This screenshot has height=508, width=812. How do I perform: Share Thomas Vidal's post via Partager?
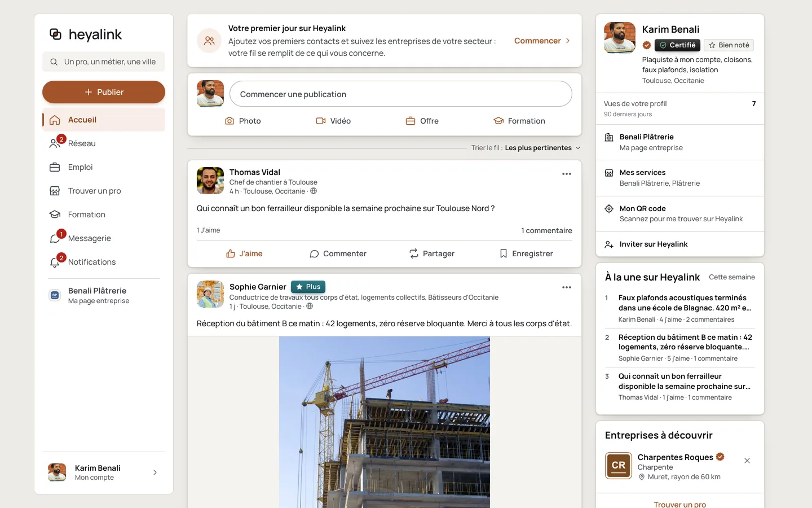coord(432,253)
